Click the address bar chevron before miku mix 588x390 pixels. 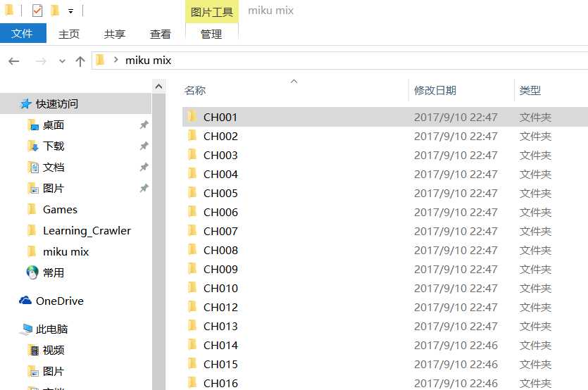(x=116, y=60)
